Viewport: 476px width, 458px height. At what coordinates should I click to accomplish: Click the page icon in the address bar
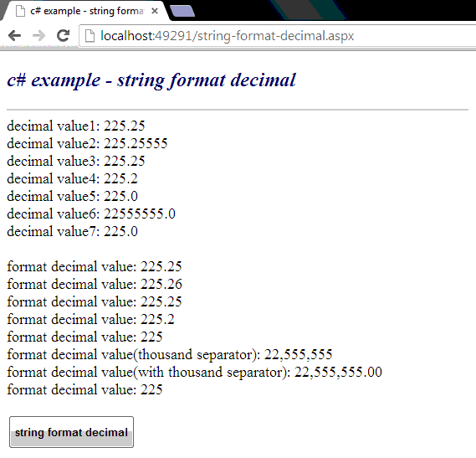[90, 36]
